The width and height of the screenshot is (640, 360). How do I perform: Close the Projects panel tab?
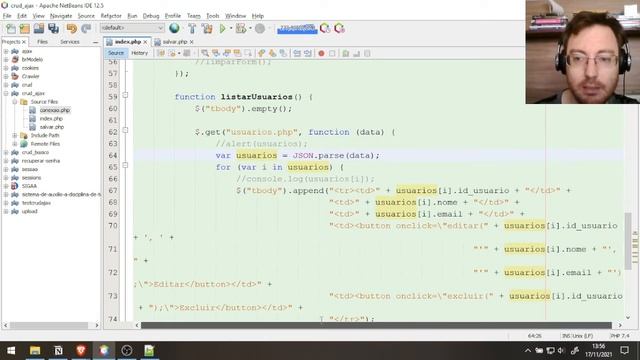tap(24, 42)
